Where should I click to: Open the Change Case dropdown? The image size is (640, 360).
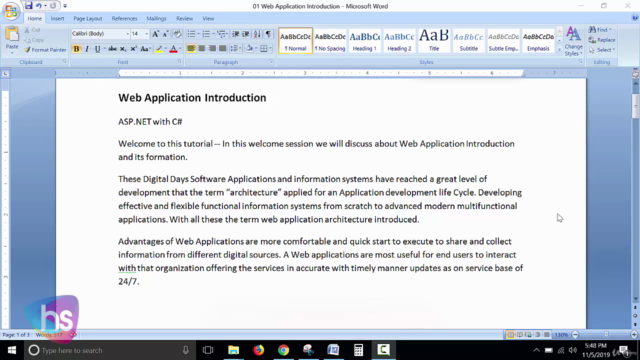click(x=145, y=49)
